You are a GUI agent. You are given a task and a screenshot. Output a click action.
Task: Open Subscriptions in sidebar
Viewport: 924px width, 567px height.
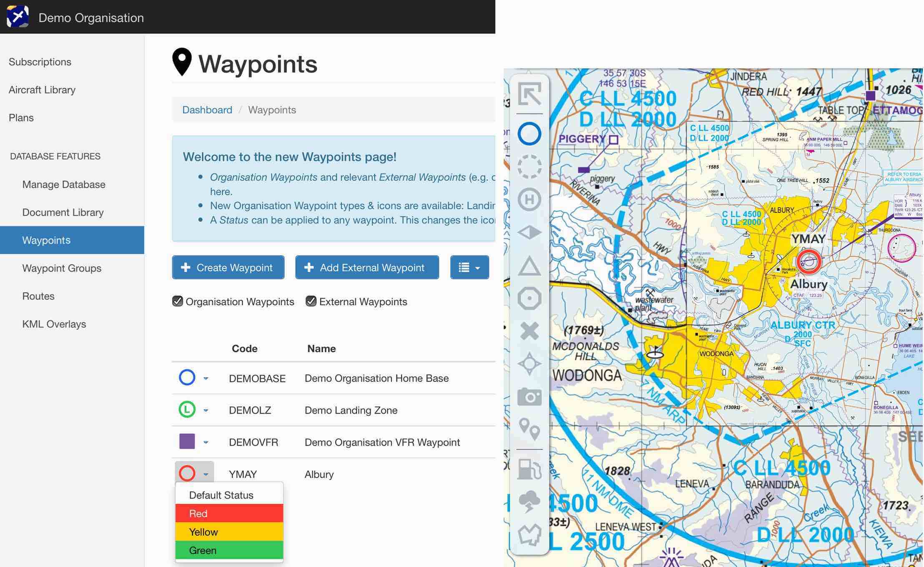point(40,62)
